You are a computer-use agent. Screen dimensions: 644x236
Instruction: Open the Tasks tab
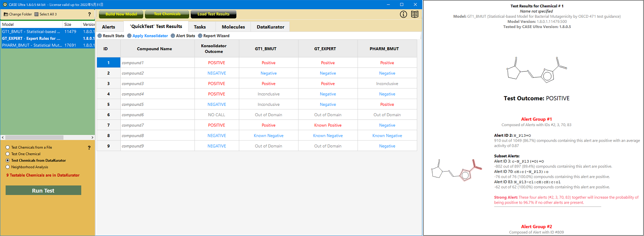(200, 27)
